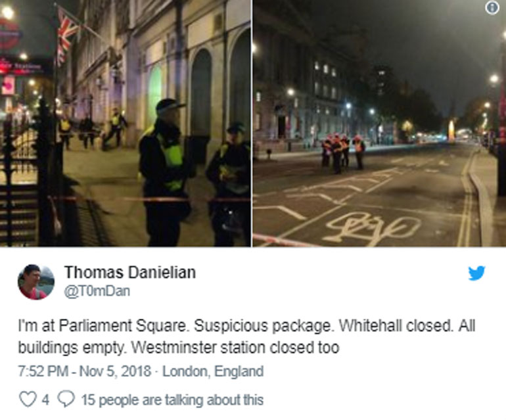Like the tweet with heart icon
506x420 pixels.
click(x=28, y=399)
